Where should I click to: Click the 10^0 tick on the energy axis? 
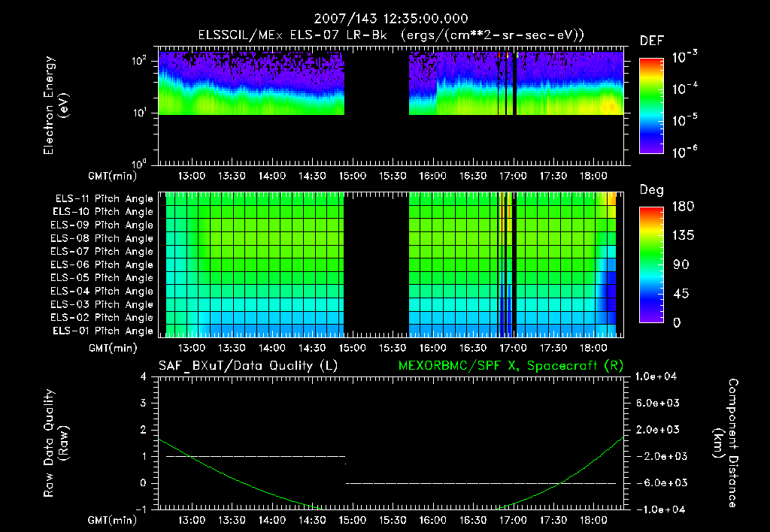pyautogui.click(x=139, y=163)
